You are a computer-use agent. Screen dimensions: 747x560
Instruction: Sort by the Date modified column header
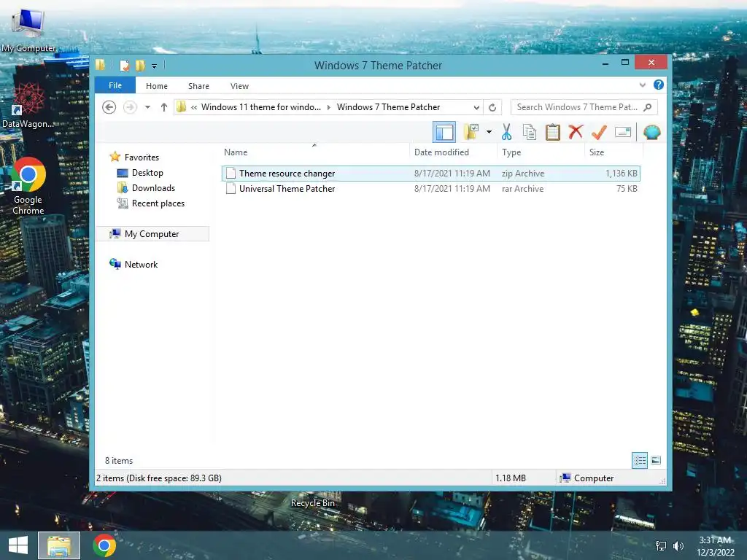click(452, 152)
